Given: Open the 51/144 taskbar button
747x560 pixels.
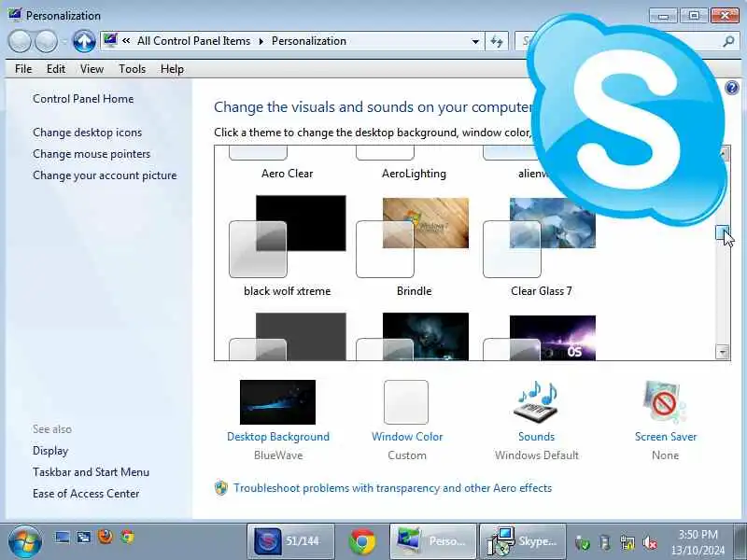Looking at the screenshot, I should pos(290,541).
